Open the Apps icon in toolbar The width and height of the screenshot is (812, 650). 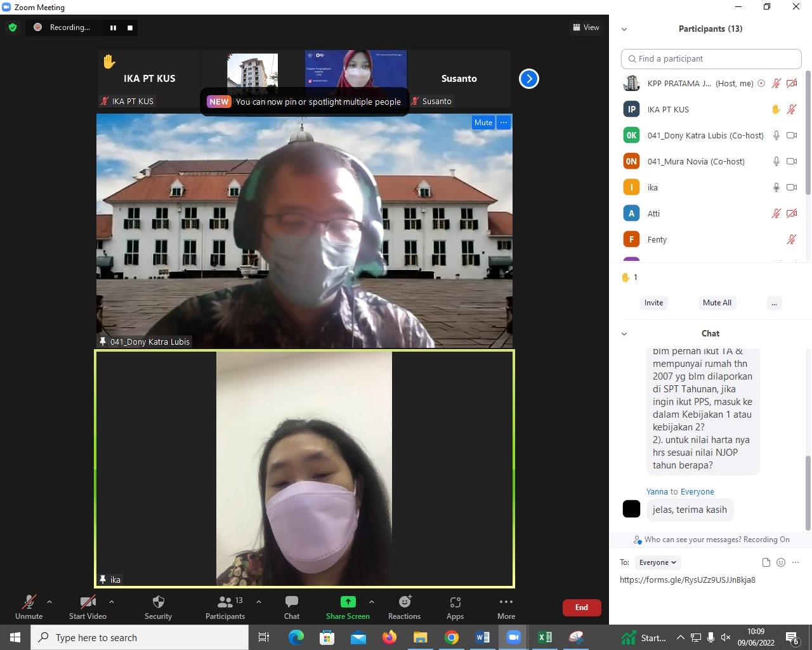click(455, 602)
